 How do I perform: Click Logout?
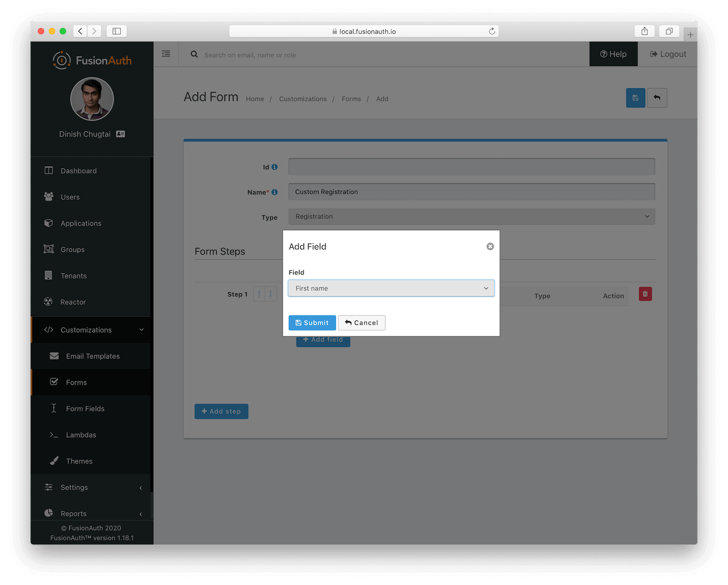point(668,54)
